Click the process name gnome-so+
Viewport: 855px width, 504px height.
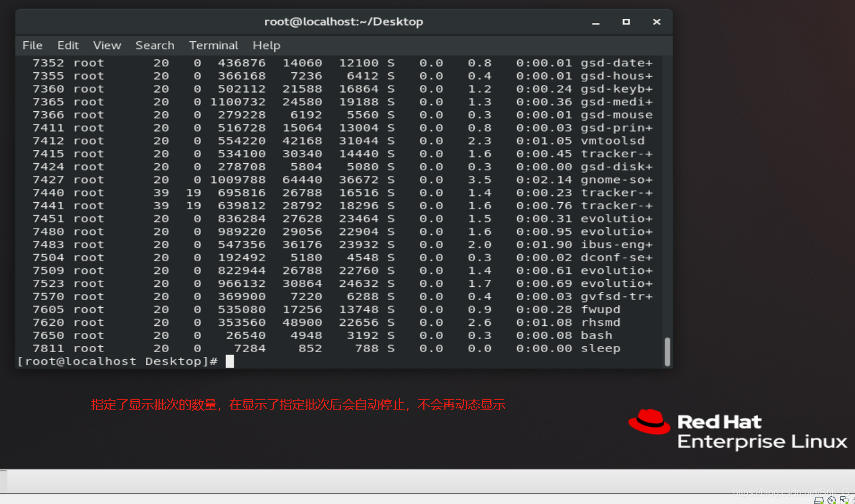(616, 179)
